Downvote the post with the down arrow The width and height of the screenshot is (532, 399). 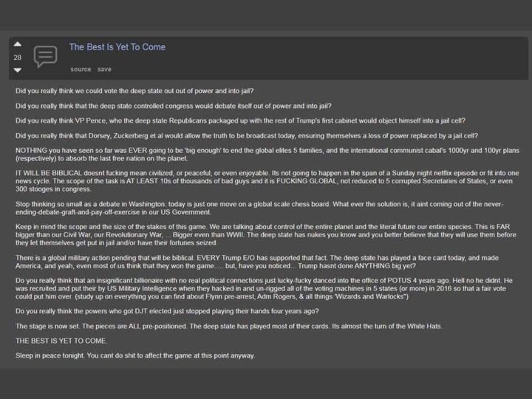pyautogui.click(x=18, y=70)
